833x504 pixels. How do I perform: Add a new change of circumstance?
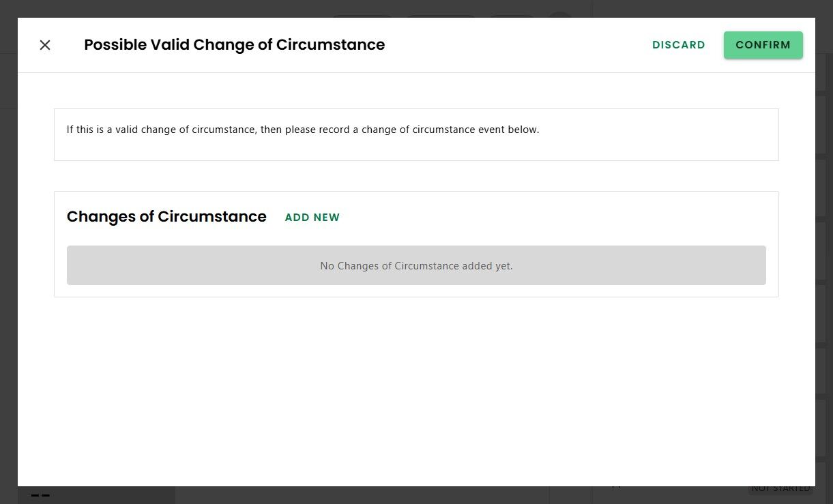tap(312, 218)
